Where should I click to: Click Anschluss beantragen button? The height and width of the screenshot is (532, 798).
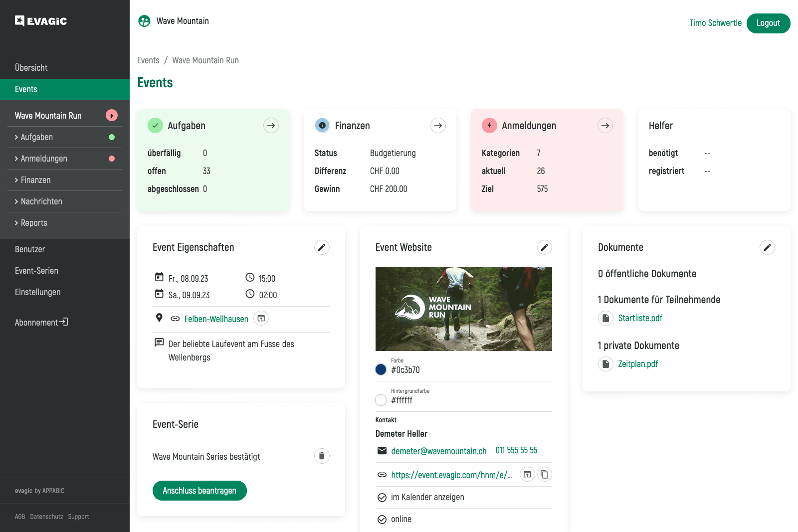coord(199,491)
